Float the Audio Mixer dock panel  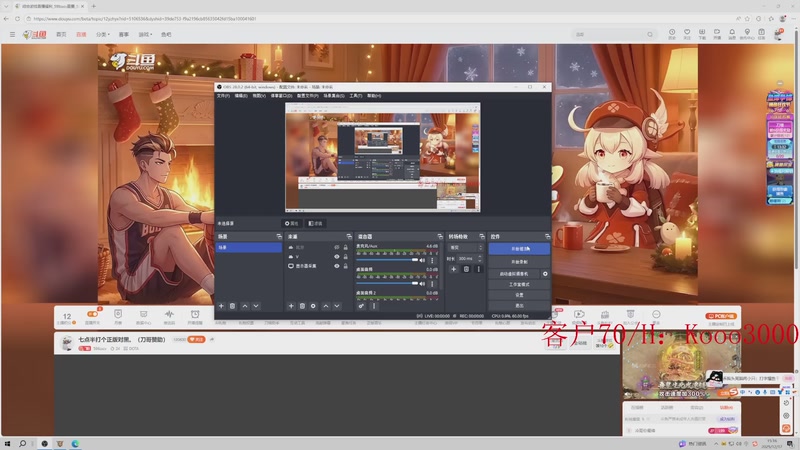tap(440, 237)
